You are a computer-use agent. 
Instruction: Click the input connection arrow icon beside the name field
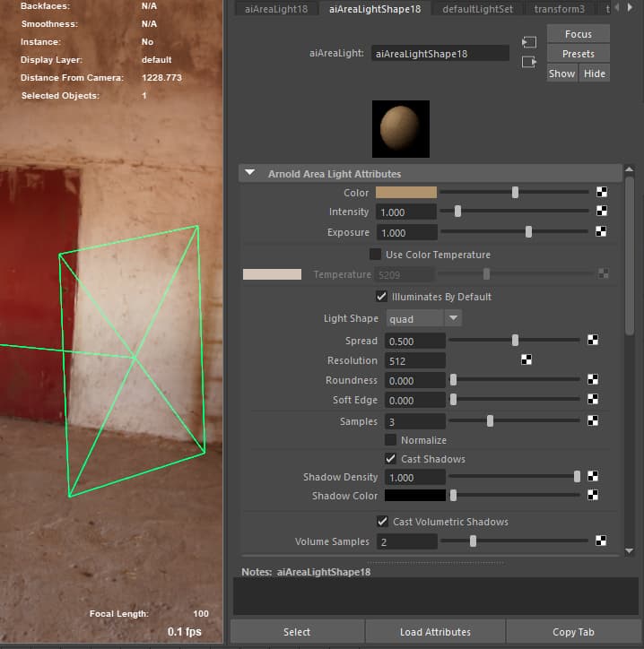528,43
